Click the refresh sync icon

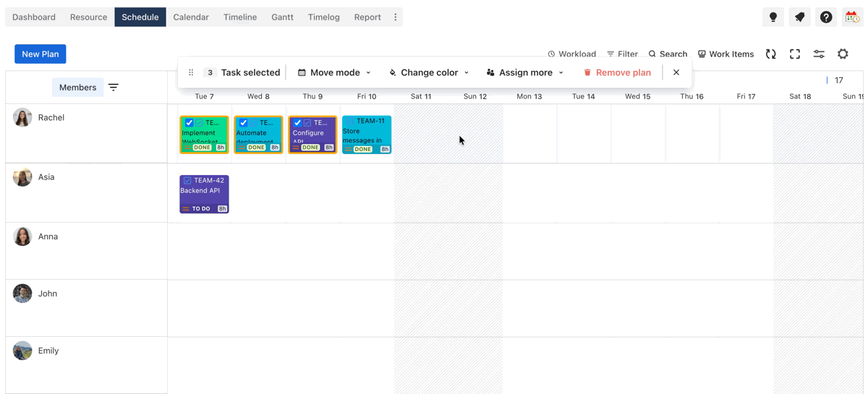pos(771,54)
